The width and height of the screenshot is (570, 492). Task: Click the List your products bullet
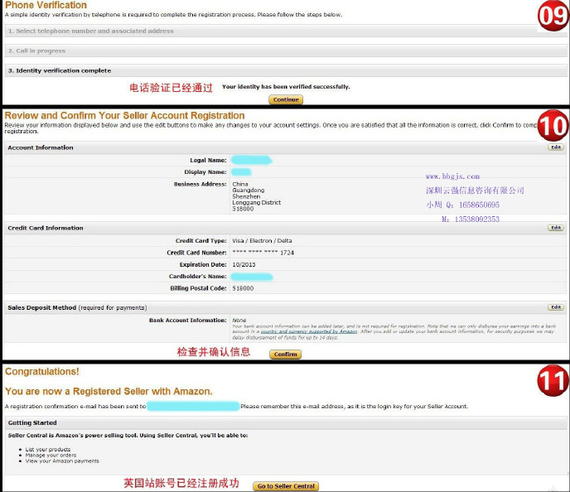click(48, 449)
